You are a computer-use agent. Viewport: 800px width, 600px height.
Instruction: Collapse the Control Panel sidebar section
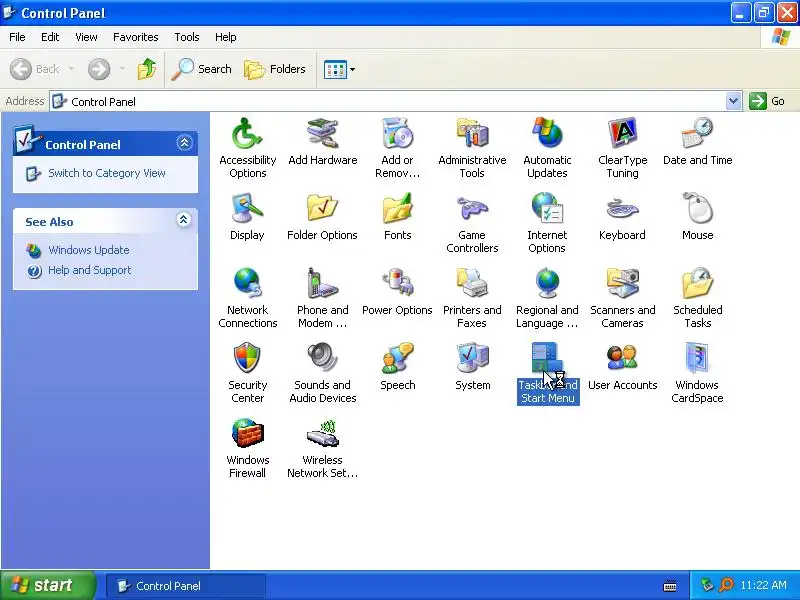(184, 142)
